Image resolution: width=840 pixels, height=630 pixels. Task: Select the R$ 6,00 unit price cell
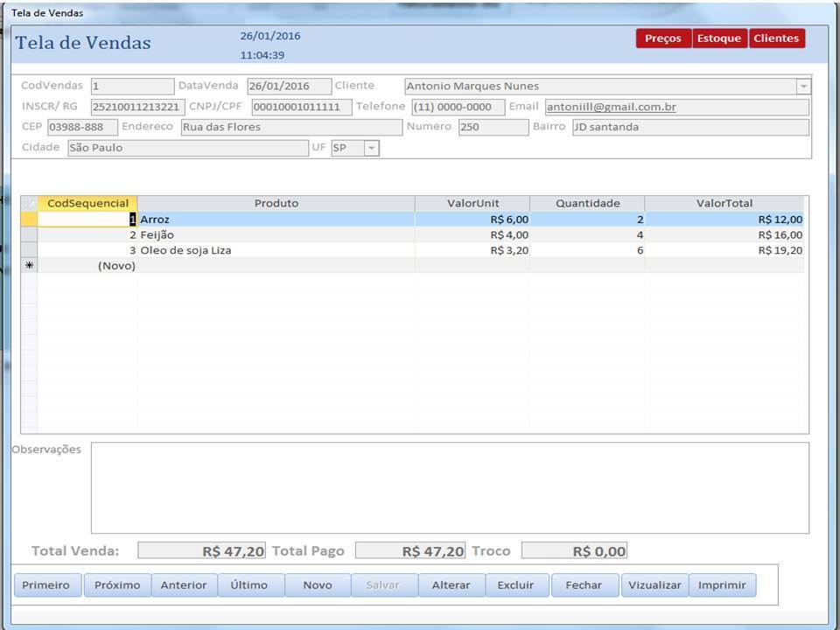click(472, 219)
